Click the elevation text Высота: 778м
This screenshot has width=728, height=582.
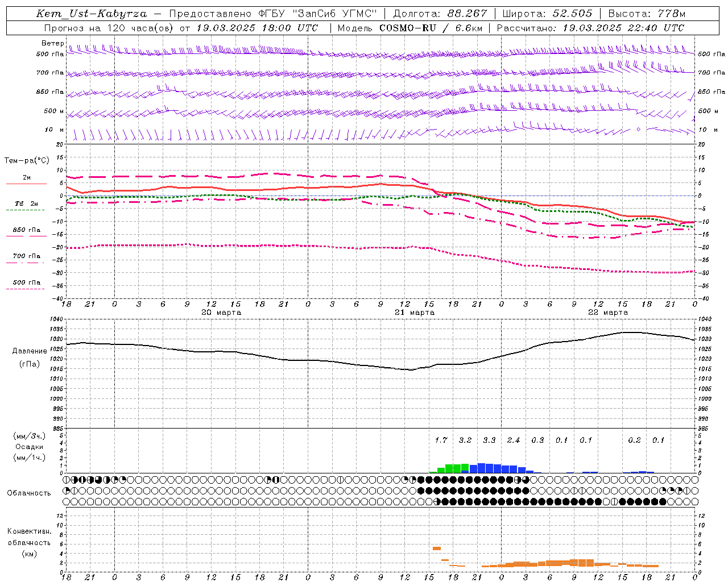(647, 14)
